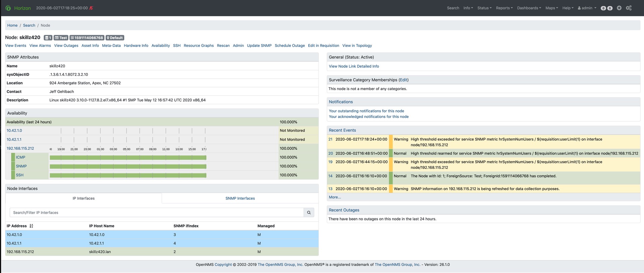Click the foreign ID 1591114066768 badge
Screen dimensions: 644x273
click(87, 38)
